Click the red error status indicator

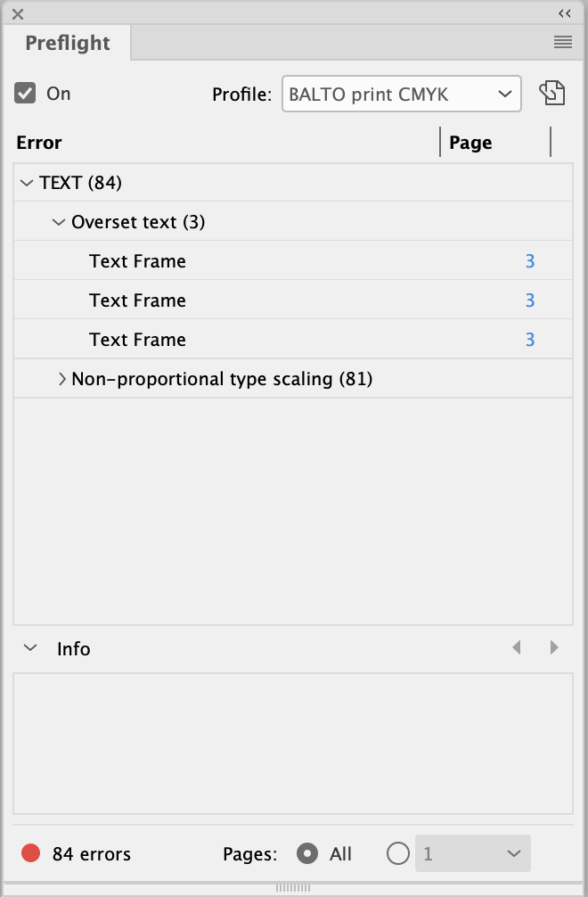point(31,854)
